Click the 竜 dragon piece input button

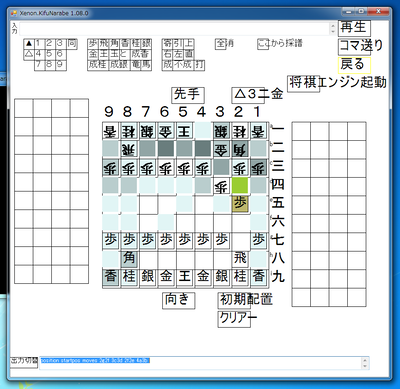point(136,65)
